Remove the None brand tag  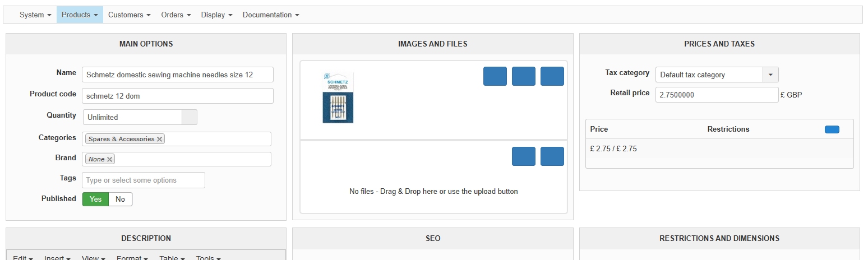pyautogui.click(x=109, y=159)
